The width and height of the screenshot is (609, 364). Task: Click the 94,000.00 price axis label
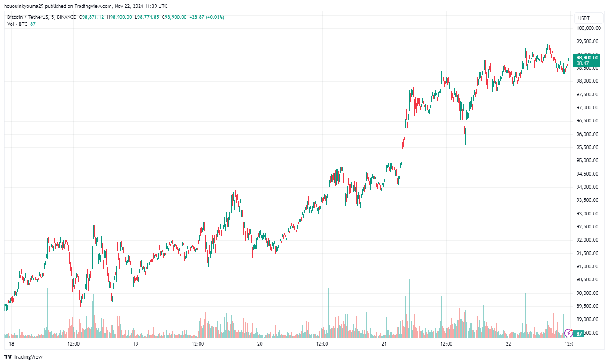coord(587,187)
